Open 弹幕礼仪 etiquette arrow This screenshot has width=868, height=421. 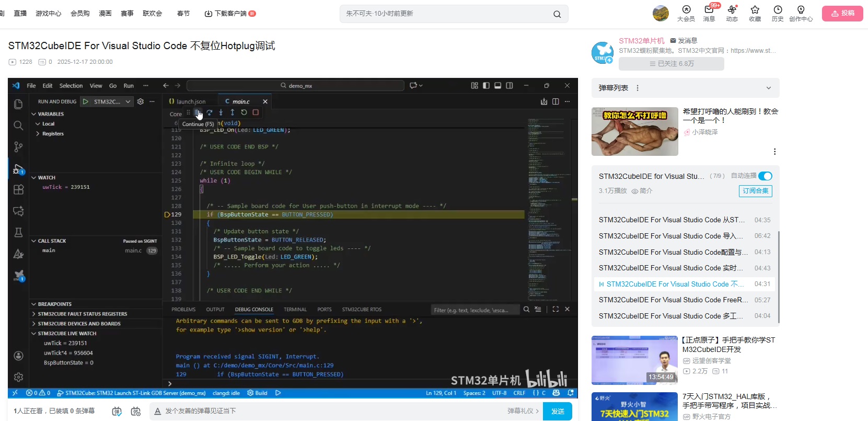coord(523,411)
